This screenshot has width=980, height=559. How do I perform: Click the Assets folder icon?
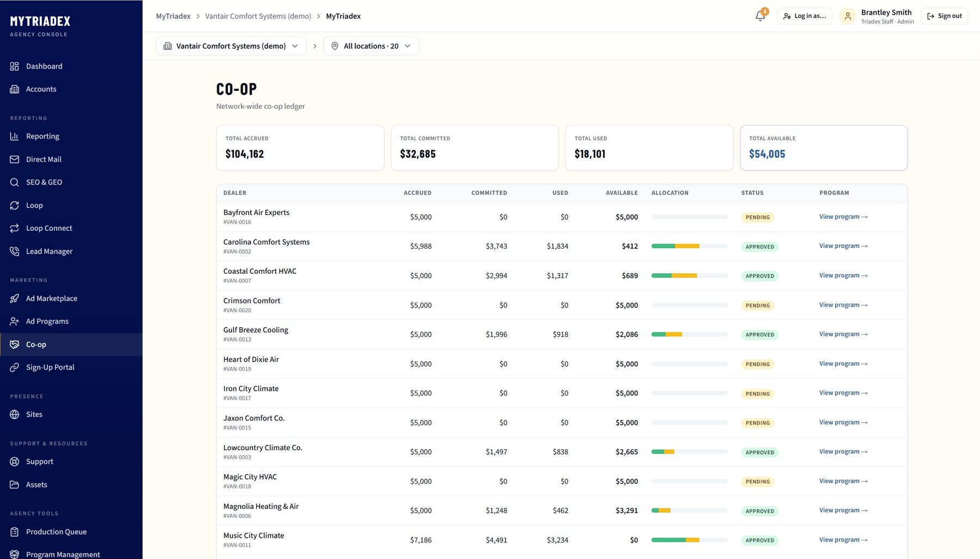point(15,484)
